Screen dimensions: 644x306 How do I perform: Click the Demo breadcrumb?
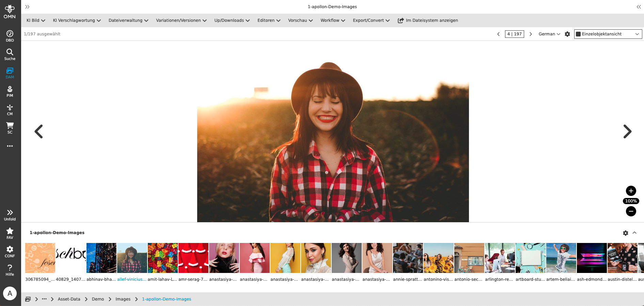tap(98, 299)
